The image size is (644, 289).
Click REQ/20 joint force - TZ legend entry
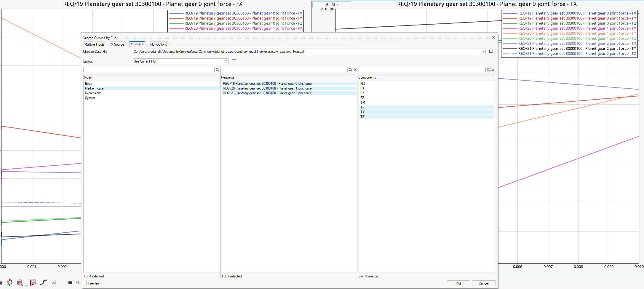[570, 39]
